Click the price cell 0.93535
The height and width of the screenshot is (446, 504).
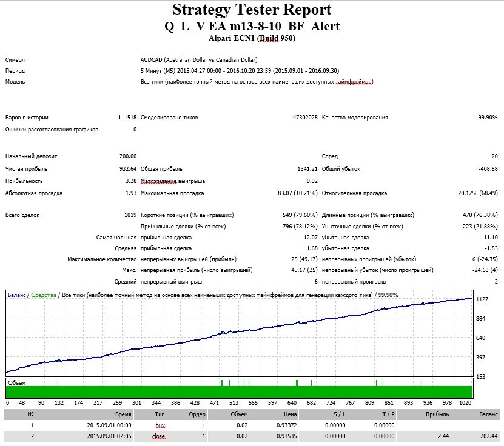(287, 436)
